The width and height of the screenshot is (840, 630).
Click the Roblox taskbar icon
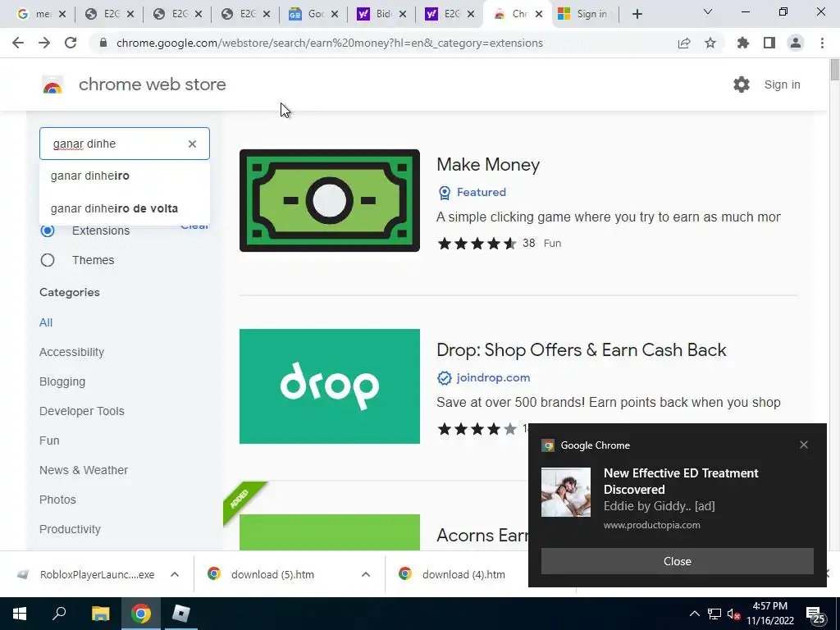click(181, 614)
